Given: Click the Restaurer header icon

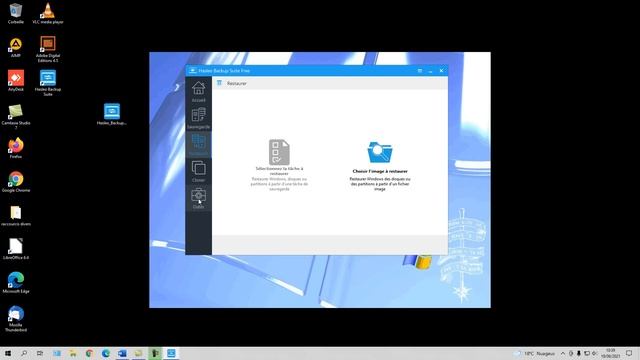Looking at the screenshot, I should pyautogui.click(x=219, y=83).
